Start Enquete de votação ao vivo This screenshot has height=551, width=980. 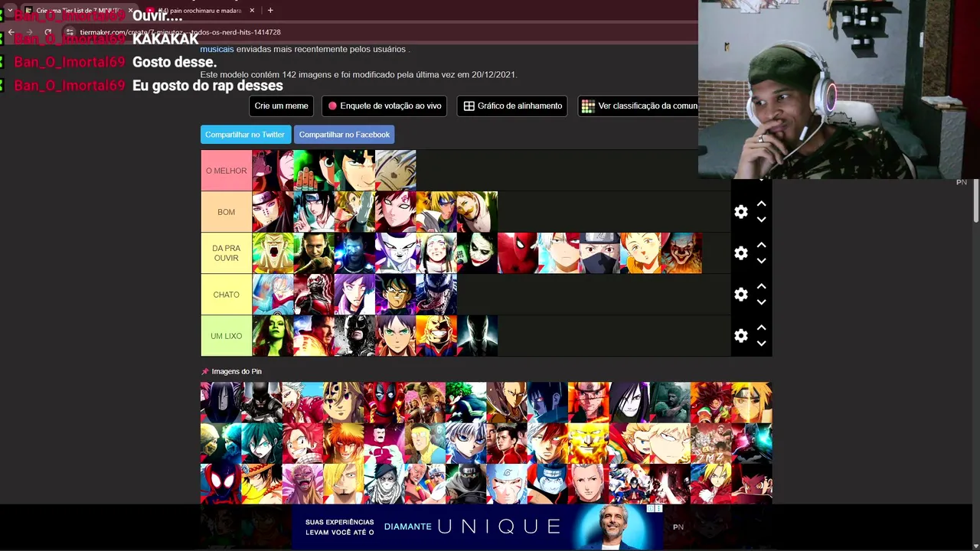click(x=384, y=106)
